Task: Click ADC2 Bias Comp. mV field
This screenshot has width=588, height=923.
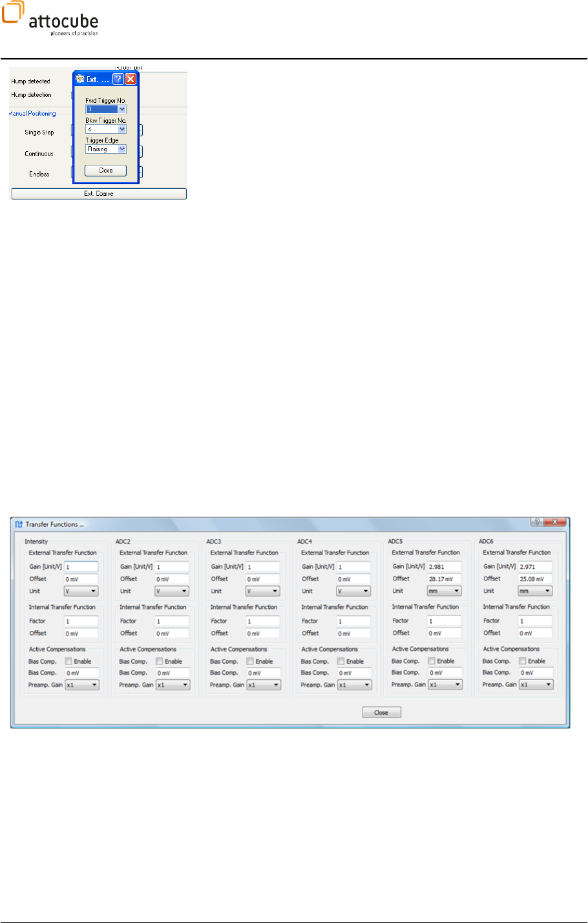Action: tap(173, 673)
